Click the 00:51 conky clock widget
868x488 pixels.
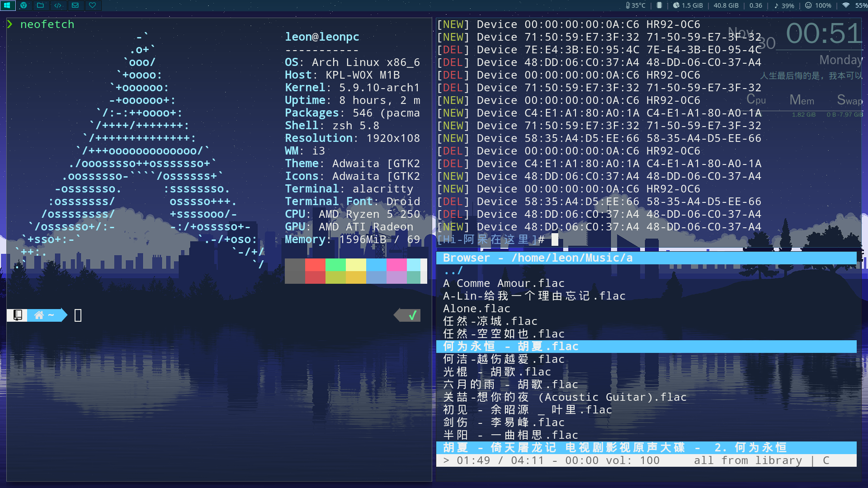(x=824, y=33)
